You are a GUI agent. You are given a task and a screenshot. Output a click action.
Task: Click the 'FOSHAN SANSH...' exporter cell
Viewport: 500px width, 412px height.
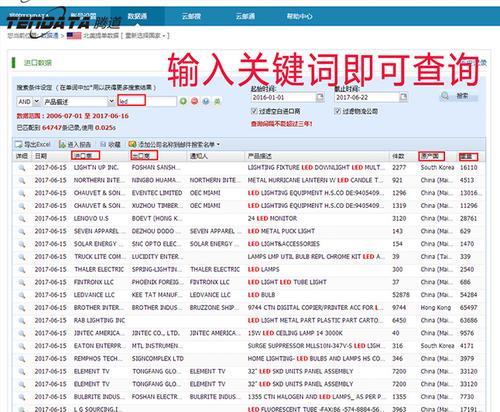coord(156,168)
